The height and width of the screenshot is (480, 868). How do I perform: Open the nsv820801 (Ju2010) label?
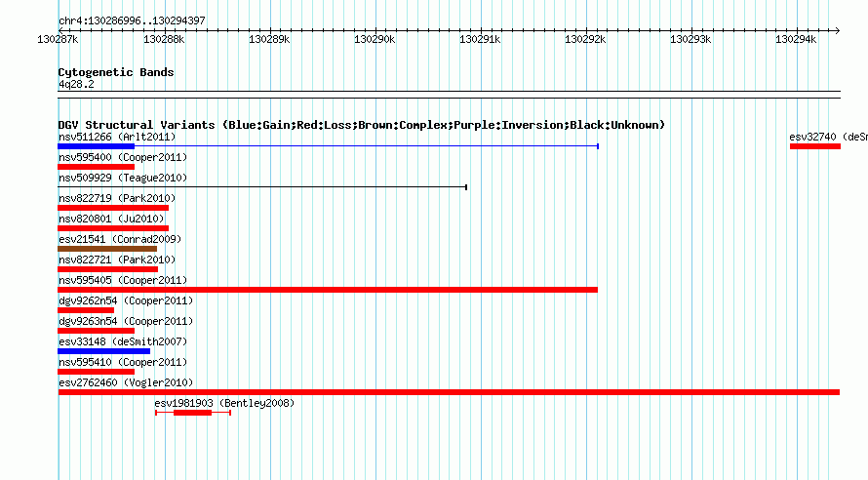coord(111,219)
